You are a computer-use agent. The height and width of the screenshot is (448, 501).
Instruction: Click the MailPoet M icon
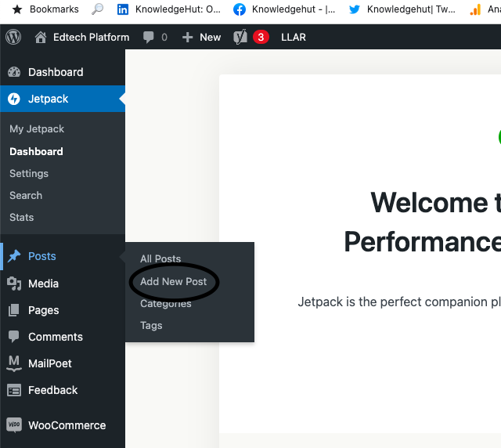(x=14, y=363)
